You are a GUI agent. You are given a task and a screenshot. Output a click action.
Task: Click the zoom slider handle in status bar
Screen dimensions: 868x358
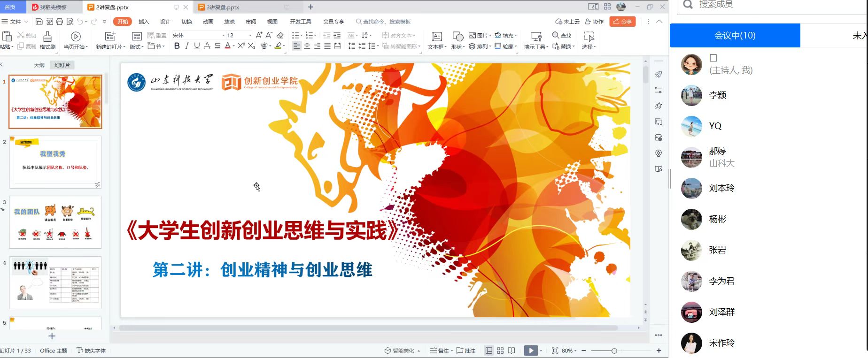coord(614,351)
